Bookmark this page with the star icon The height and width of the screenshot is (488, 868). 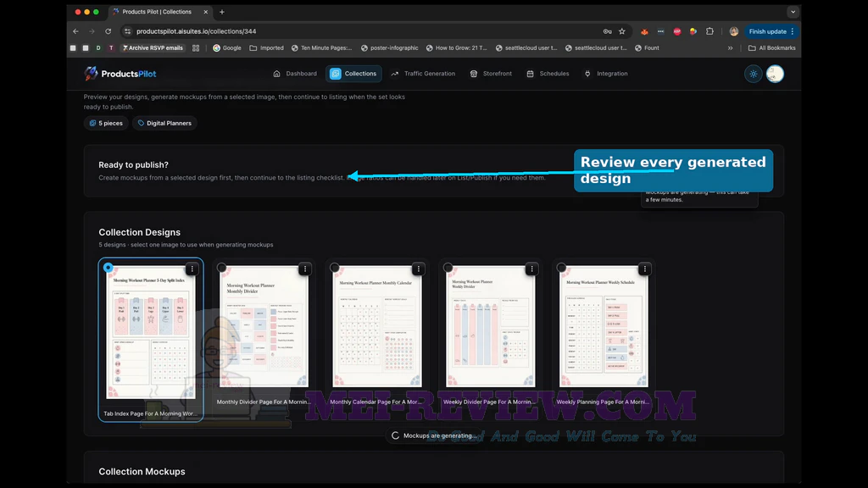click(x=622, y=31)
